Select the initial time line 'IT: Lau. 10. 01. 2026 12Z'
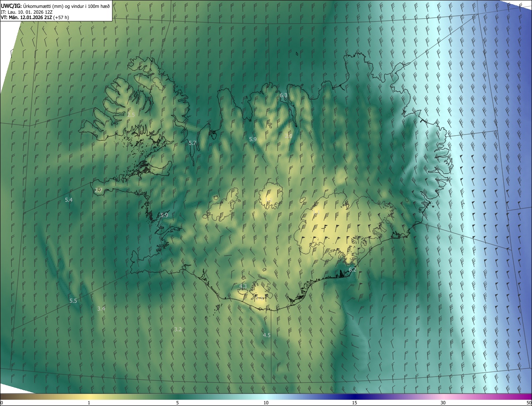Image resolution: width=532 pixels, height=406 pixels. tap(27, 12)
